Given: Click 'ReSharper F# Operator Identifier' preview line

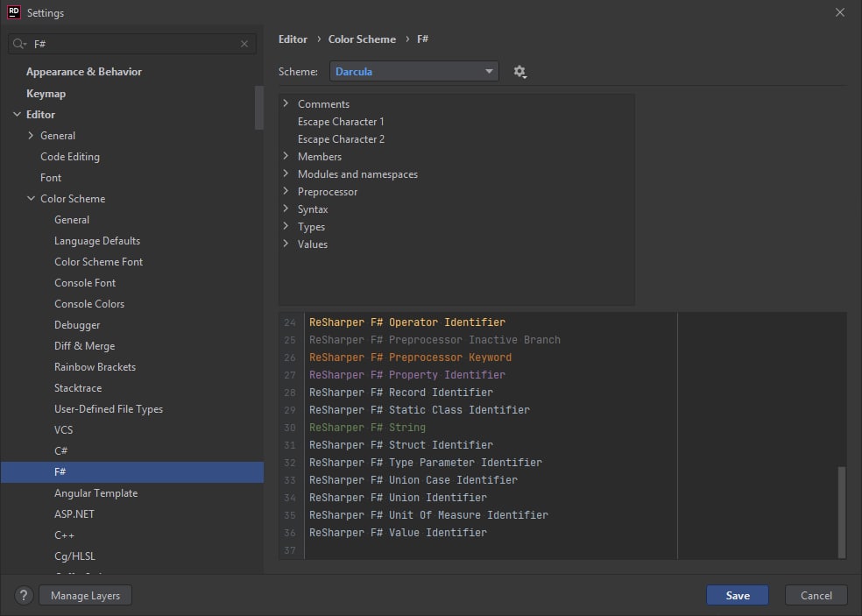Looking at the screenshot, I should (x=406, y=322).
